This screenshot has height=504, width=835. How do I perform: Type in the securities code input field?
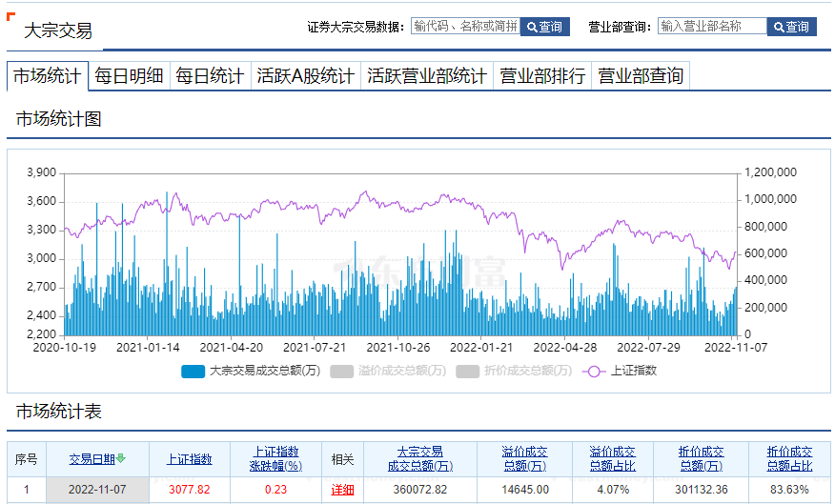click(x=465, y=27)
